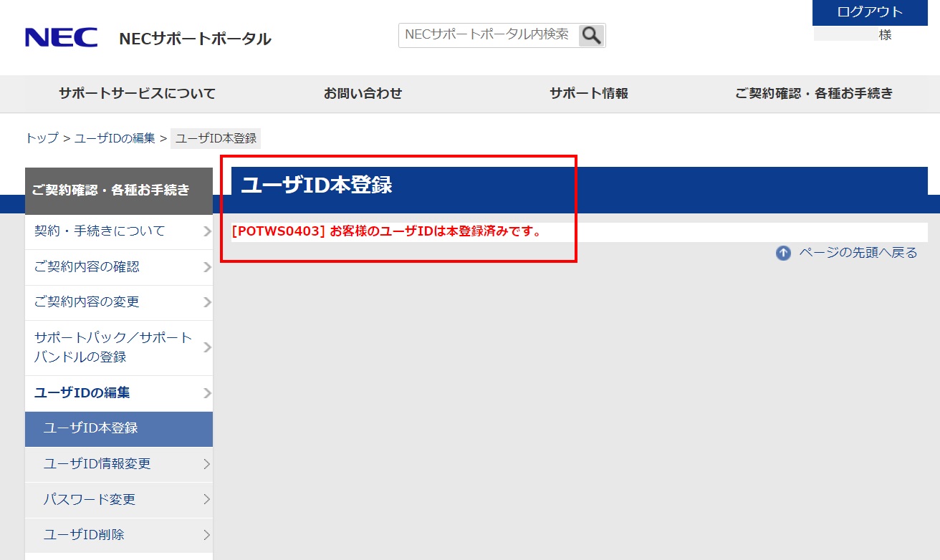Open the ご契約確認・各種お手続き top menu

(814, 94)
